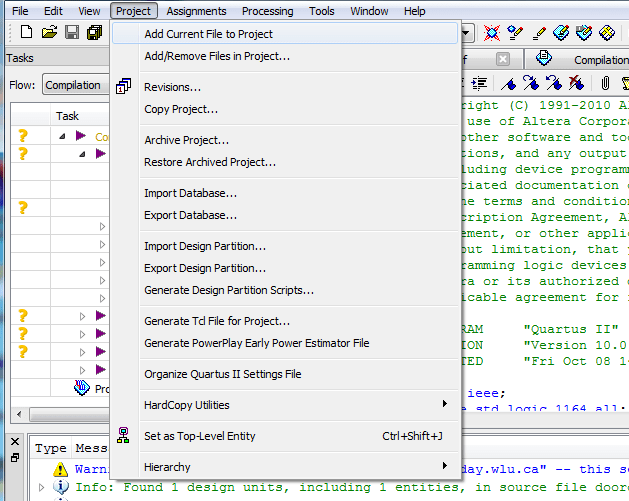Click the purple play arrow beside the Co... task

pos(81,136)
